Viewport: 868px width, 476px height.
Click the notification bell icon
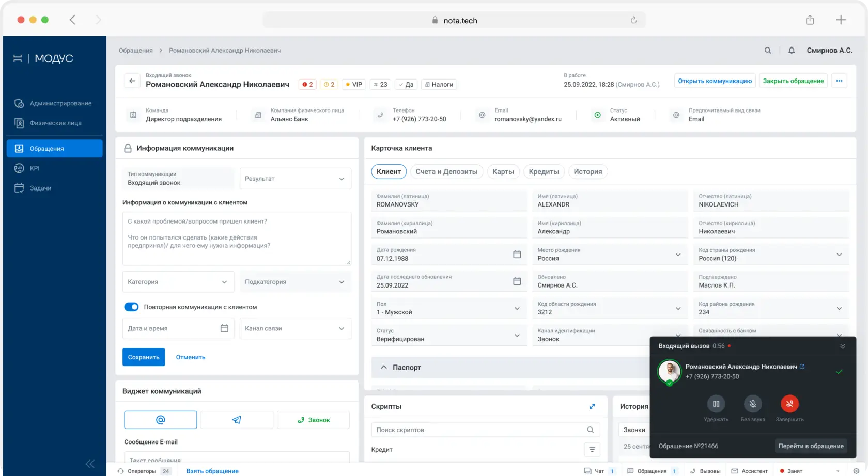[x=791, y=51]
